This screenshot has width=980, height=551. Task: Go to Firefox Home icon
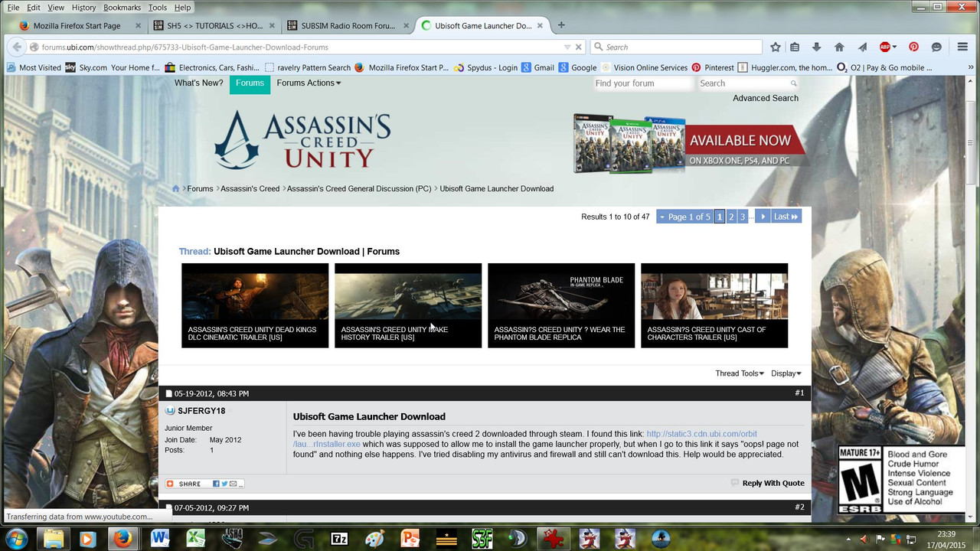point(839,47)
